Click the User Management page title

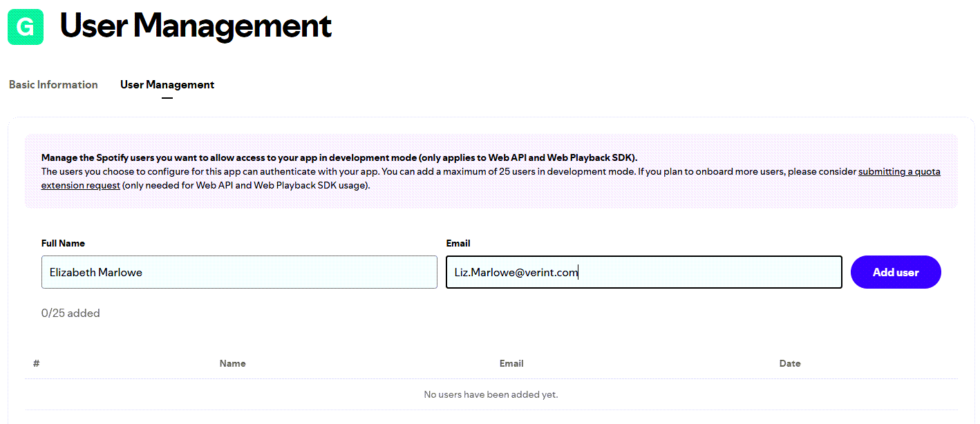coord(195,27)
